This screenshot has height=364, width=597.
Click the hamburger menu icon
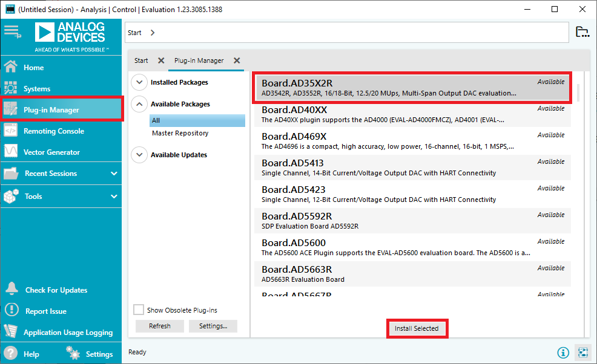(12, 31)
